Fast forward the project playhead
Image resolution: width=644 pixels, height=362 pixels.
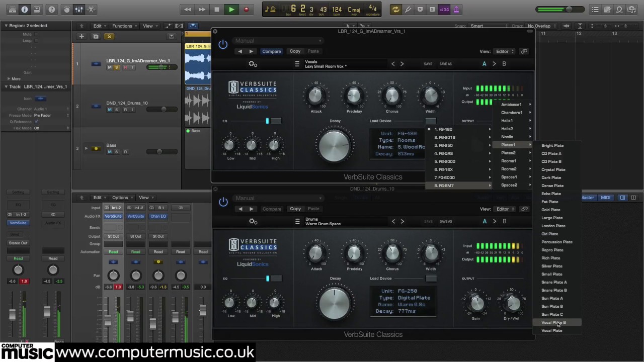tap(202, 10)
